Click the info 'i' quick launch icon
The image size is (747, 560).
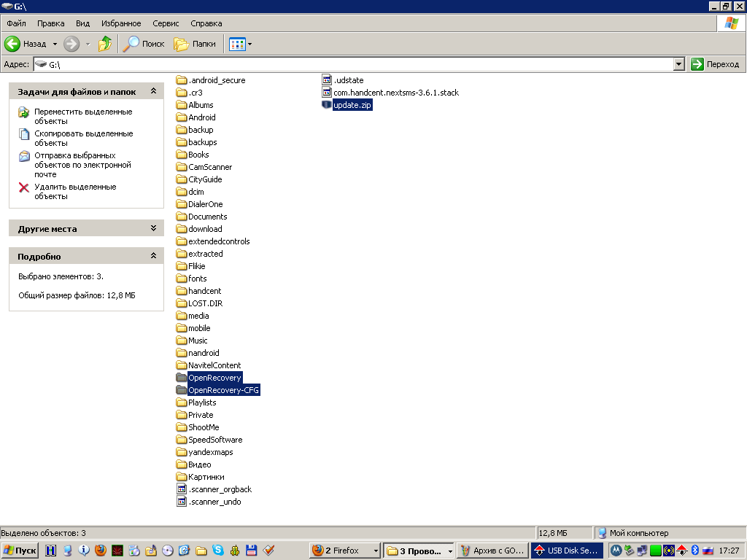point(84,551)
